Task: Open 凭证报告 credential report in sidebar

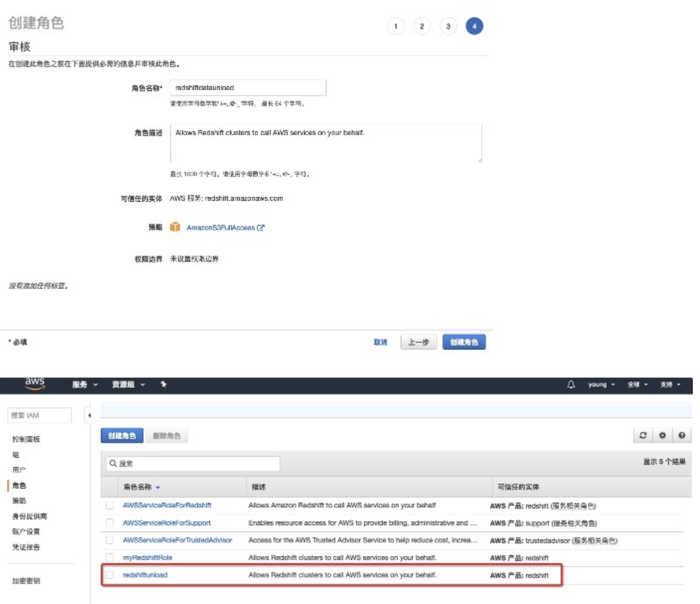Action: 26,547
